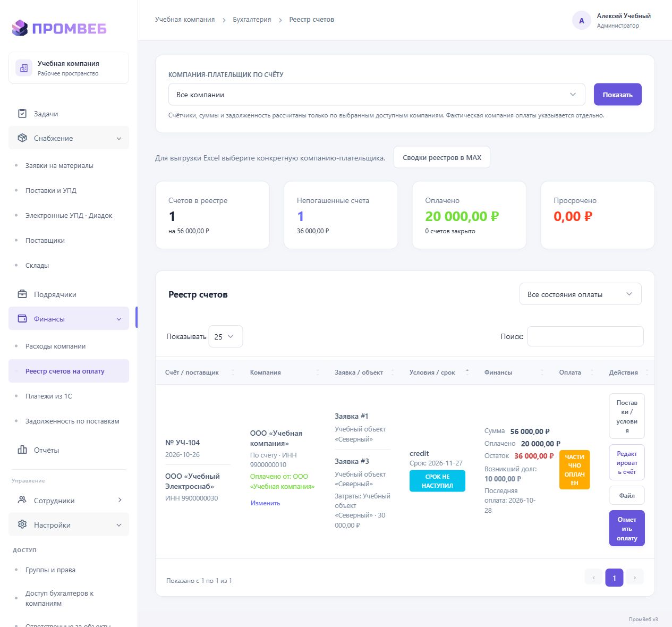Click the ПромВеб logo
The height and width of the screenshot is (627, 672).
(59, 28)
